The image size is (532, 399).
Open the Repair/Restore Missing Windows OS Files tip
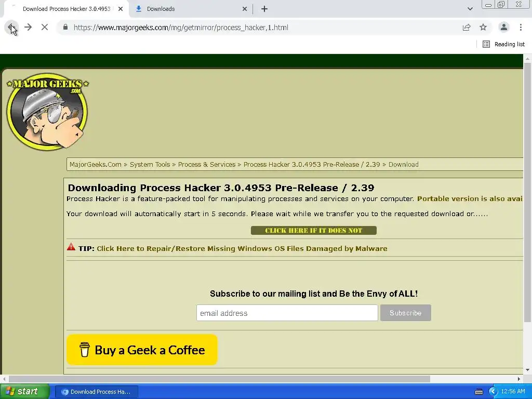pos(242,249)
